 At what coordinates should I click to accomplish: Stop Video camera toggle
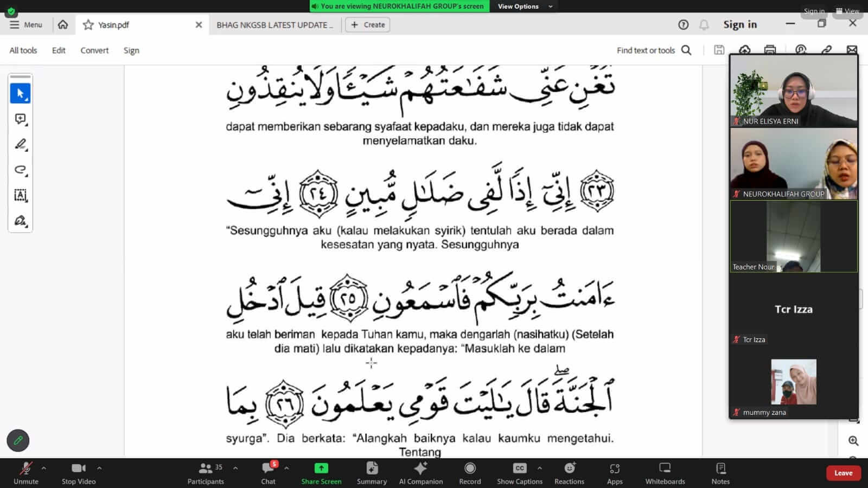point(79,473)
